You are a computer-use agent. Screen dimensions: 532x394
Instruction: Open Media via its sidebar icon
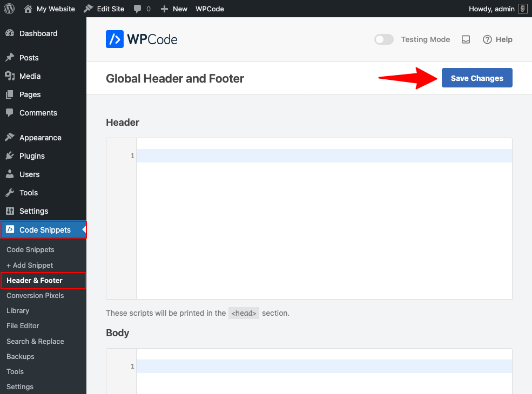point(11,76)
